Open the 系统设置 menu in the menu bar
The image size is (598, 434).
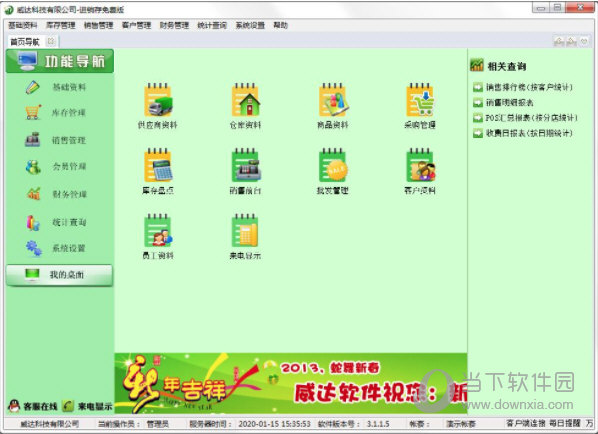click(250, 26)
